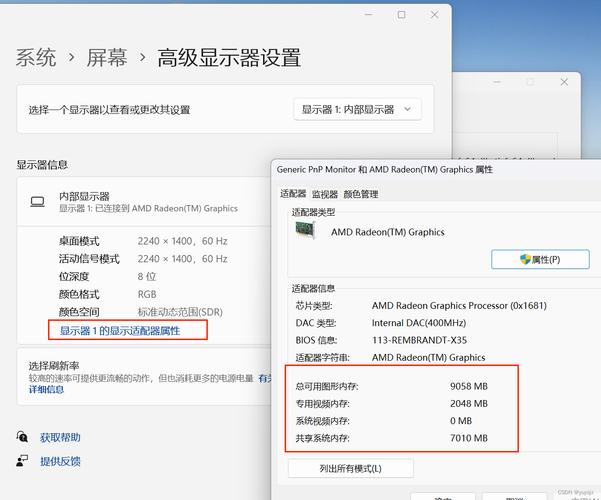
Task: Click the '系统' breadcrumb
Action: pyautogui.click(x=36, y=58)
